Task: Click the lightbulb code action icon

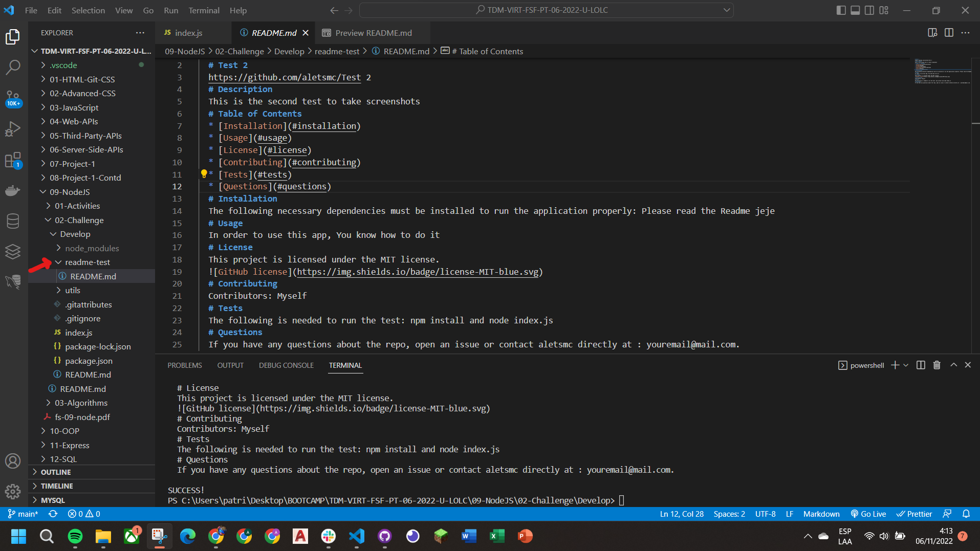Action: pos(204,174)
